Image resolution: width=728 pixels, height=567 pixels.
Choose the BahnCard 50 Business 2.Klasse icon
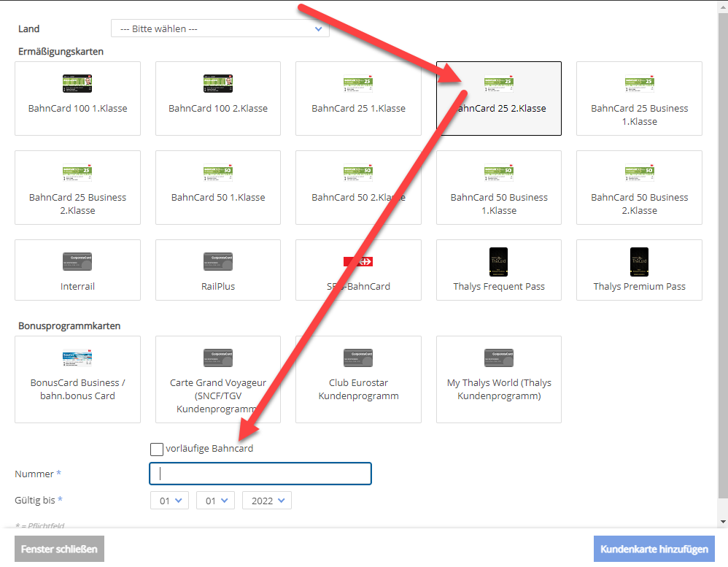639,173
